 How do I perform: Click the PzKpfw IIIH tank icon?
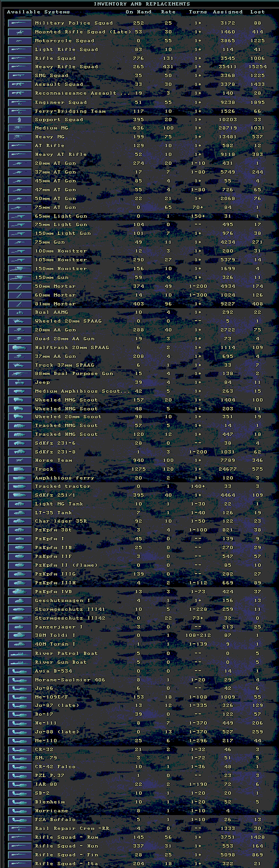[x=20, y=583]
